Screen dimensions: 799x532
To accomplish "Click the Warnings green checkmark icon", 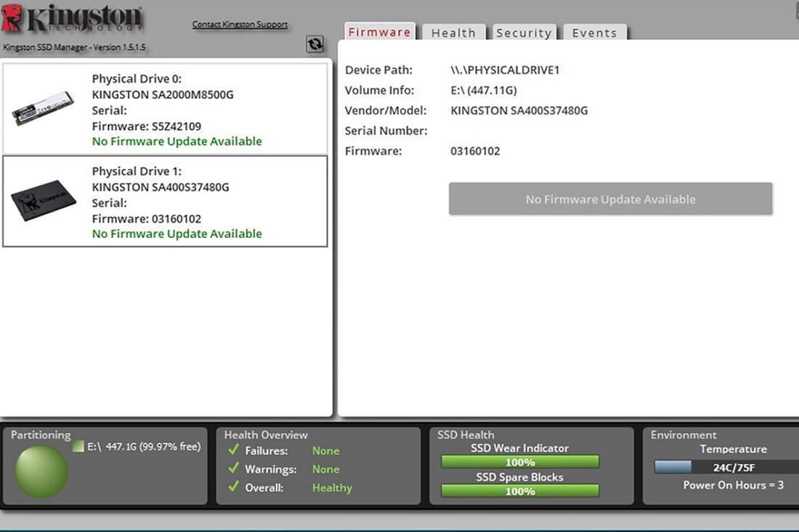I will [233, 469].
